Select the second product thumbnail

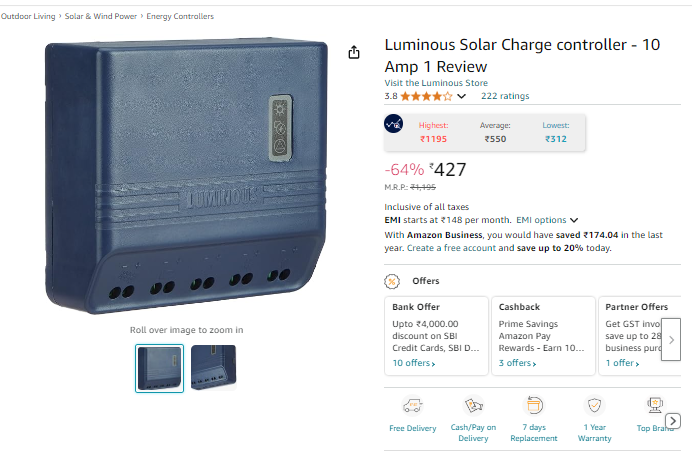214,368
